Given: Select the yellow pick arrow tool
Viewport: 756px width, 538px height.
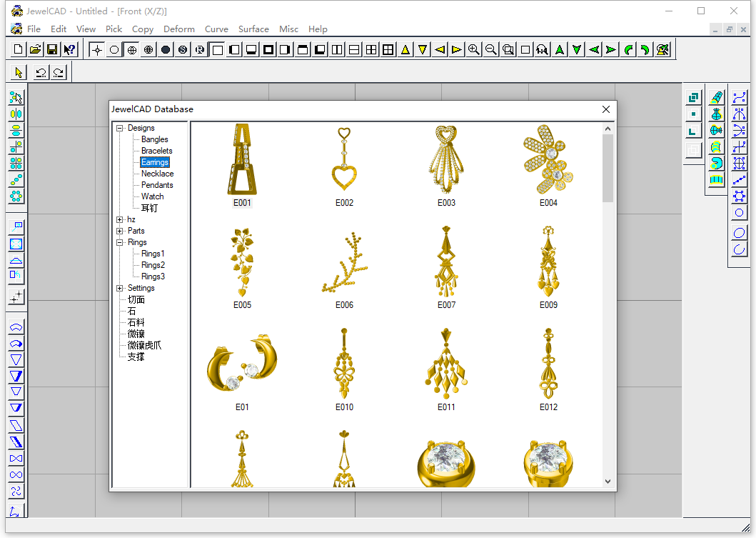Looking at the screenshot, I should 19,72.
